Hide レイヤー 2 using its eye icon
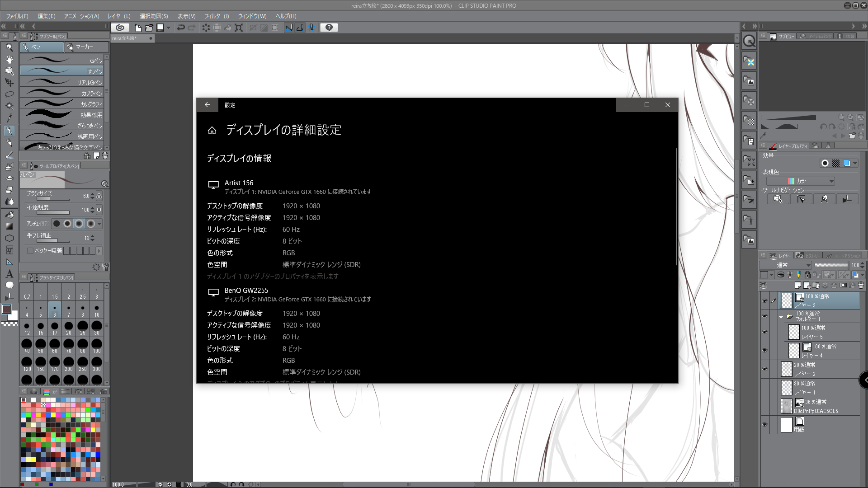The image size is (868, 488). 764,369
